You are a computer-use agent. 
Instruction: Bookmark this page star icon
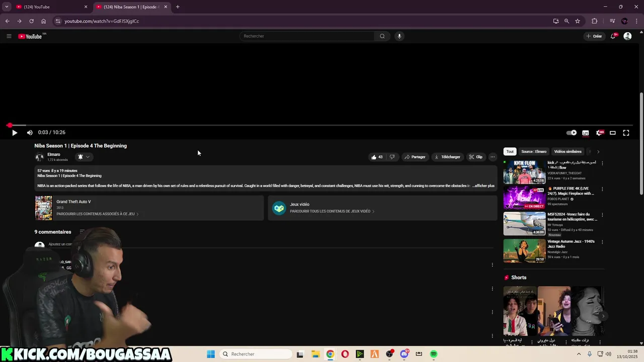pos(578,21)
